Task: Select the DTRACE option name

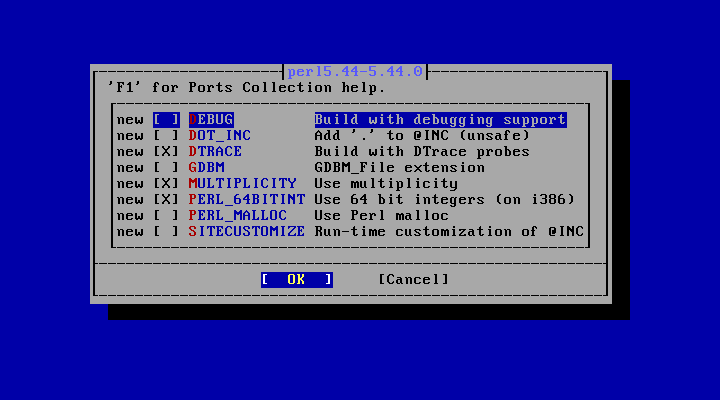Action: 215,152
